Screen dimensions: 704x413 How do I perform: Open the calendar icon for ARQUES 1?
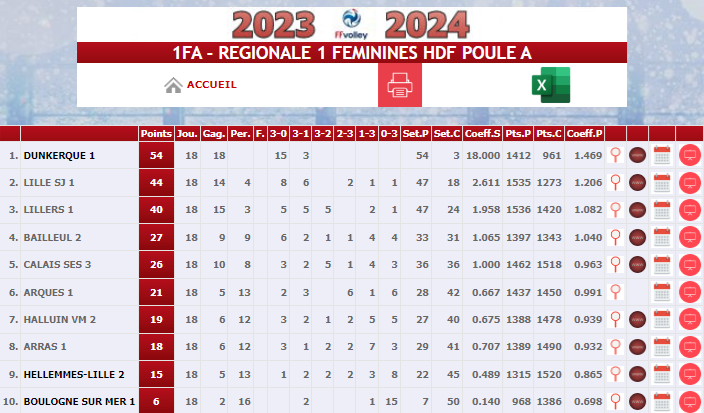[662, 292]
